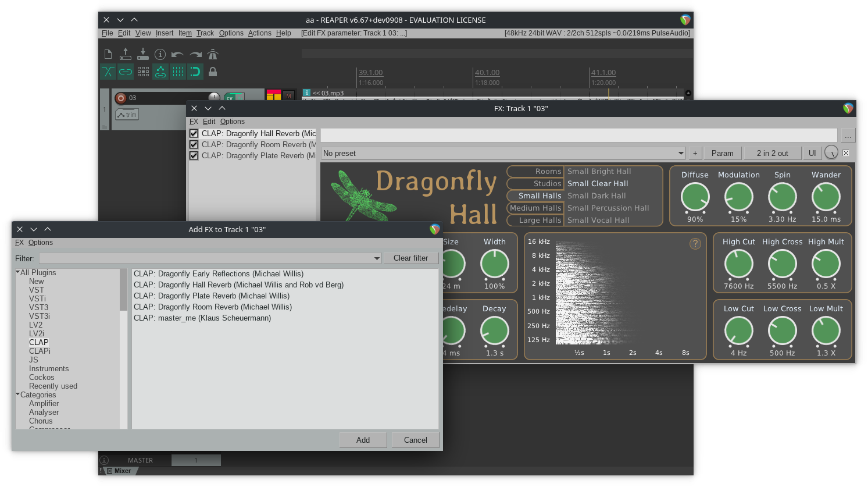868x487 pixels.
Task: Select CLAP: Dragonfly Early Reflections in list
Action: 219,273
